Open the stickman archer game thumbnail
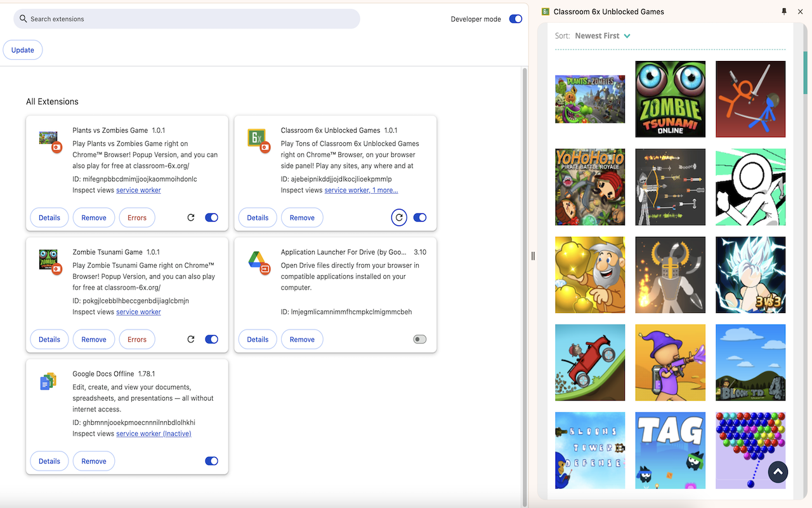812x508 pixels. 671,187
